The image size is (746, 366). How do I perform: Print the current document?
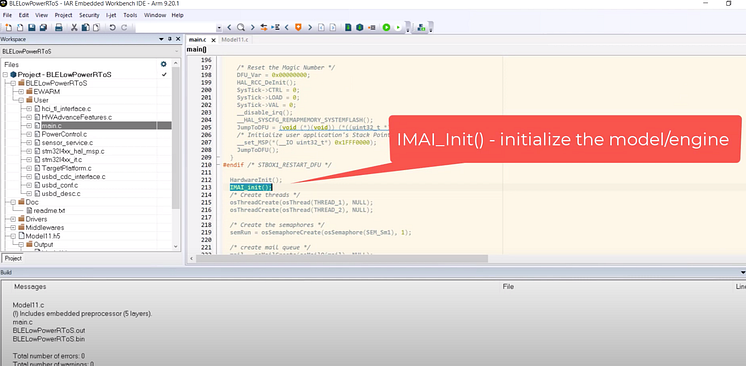59,28
